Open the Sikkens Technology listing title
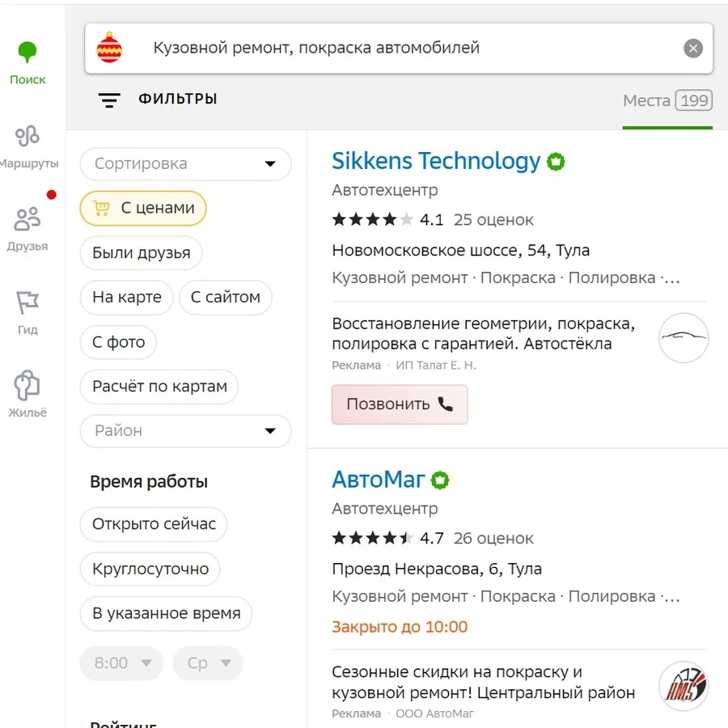 click(x=436, y=161)
